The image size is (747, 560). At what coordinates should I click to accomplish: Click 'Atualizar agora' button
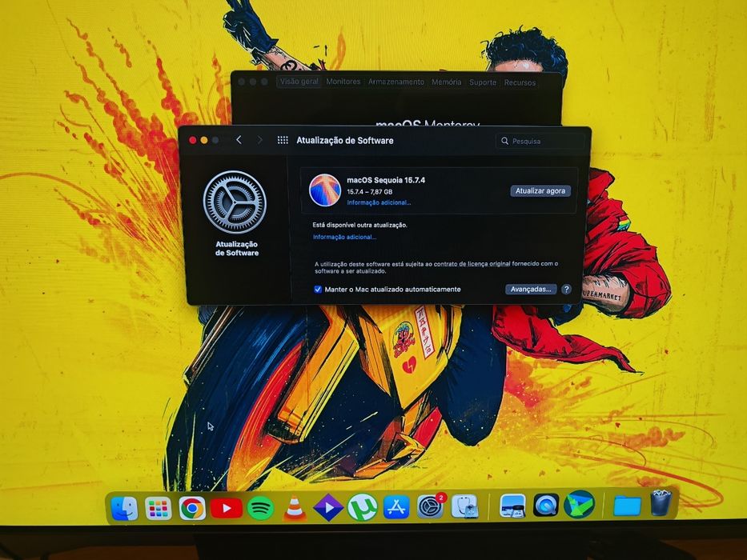coord(540,191)
